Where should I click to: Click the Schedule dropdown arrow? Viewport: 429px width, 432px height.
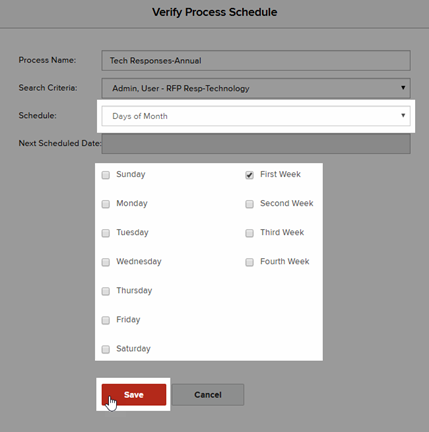click(403, 115)
